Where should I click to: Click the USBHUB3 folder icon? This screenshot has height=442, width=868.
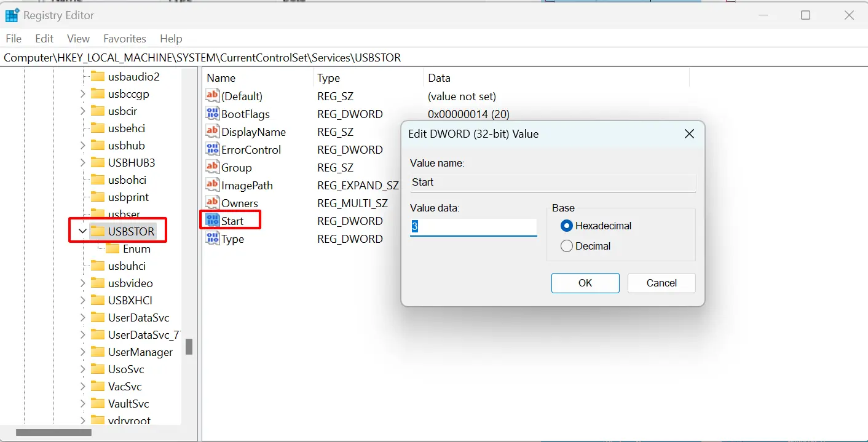[x=98, y=162]
